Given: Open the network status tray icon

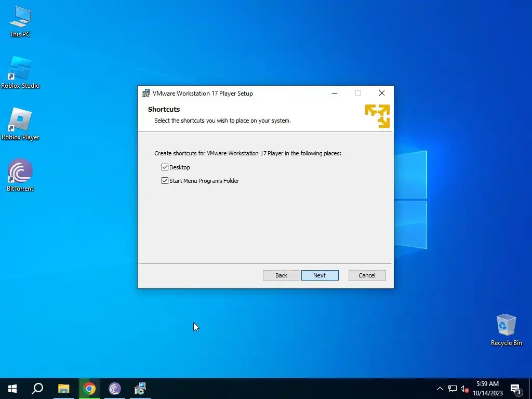Looking at the screenshot, I should (x=453, y=389).
